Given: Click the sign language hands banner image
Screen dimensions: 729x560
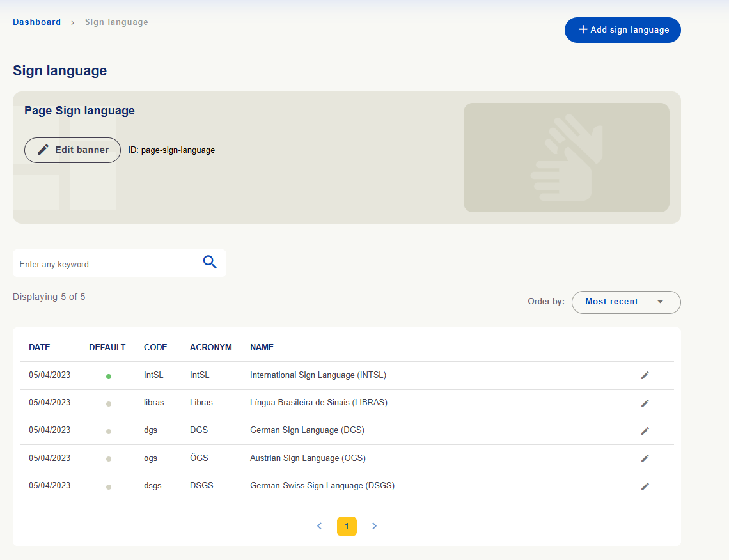Looking at the screenshot, I should pos(567,157).
